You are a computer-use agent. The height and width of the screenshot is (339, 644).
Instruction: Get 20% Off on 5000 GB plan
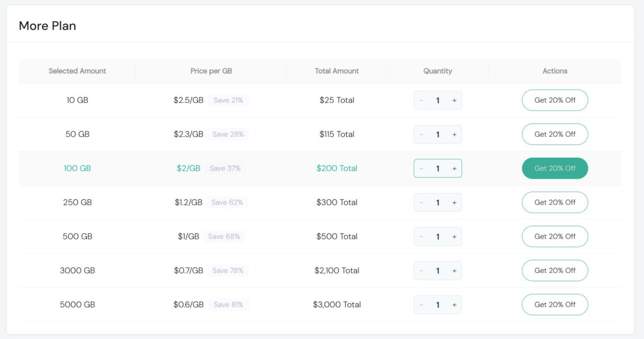pos(555,305)
